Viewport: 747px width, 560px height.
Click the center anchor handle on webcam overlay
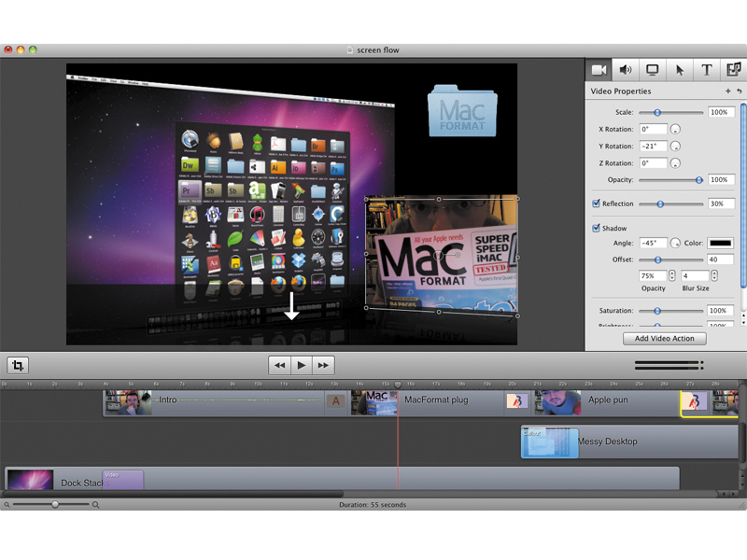[x=438, y=256]
